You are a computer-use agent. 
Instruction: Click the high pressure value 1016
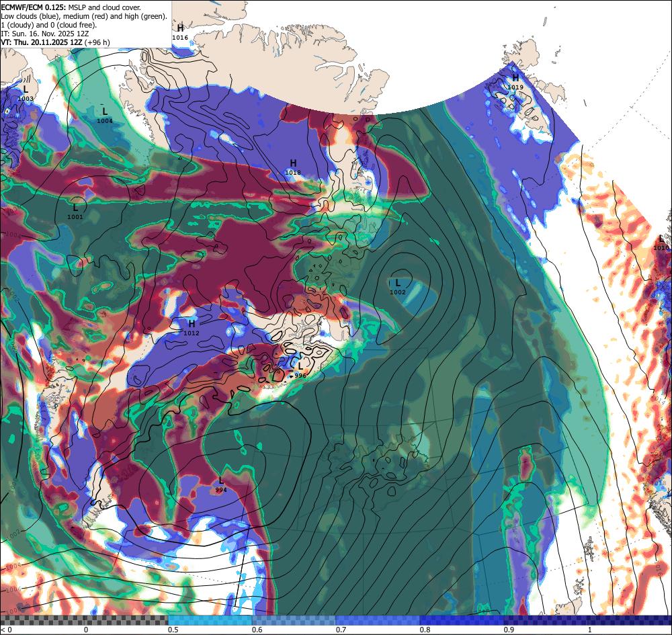(180, 38)
